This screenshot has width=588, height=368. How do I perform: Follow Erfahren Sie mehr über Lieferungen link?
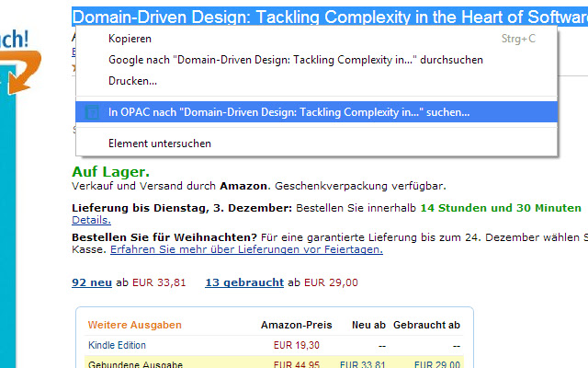246,249
